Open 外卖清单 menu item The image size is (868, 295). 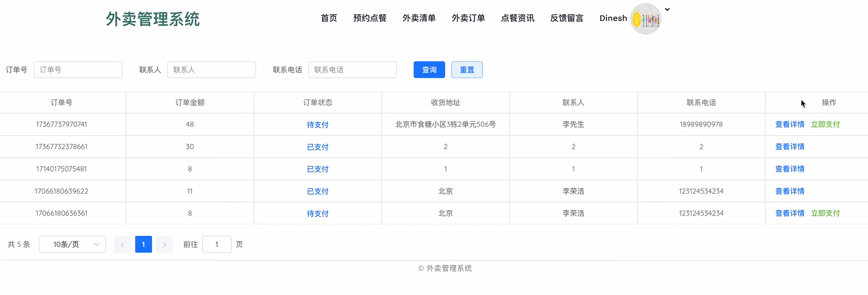click(419, 18)
